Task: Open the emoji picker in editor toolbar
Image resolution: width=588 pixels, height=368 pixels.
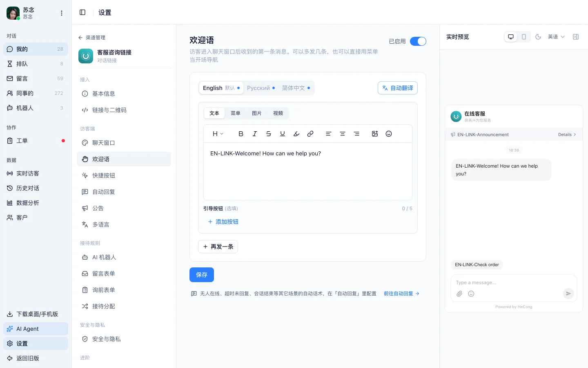Action: pyautogui.click(x=389, y=134)
